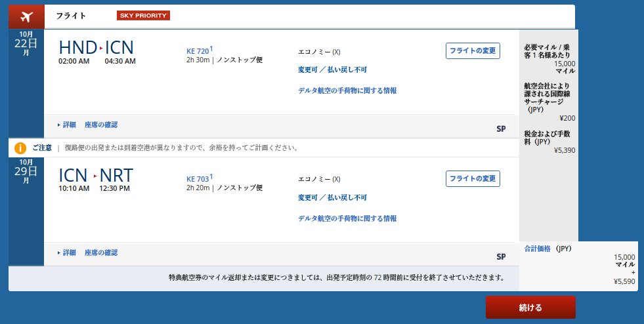Open the 合計価格 total price link
Screen dimensions: 644x324
point(537,249)
